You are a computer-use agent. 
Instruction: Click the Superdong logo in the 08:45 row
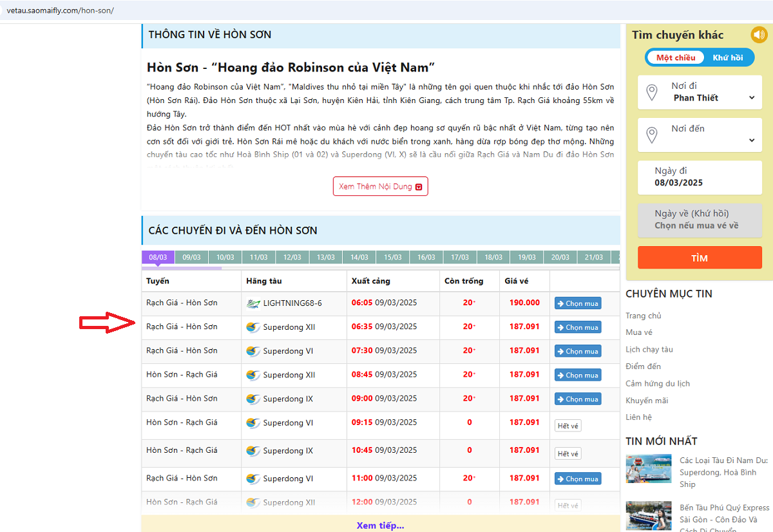253,375
